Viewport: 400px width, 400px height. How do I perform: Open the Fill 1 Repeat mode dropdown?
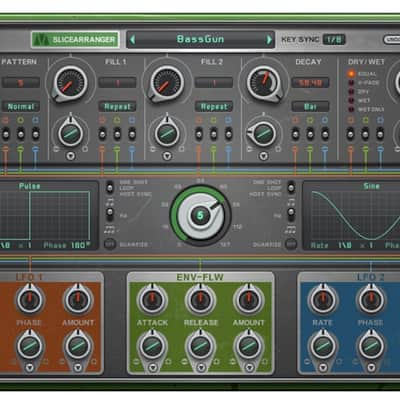point(117,107)
